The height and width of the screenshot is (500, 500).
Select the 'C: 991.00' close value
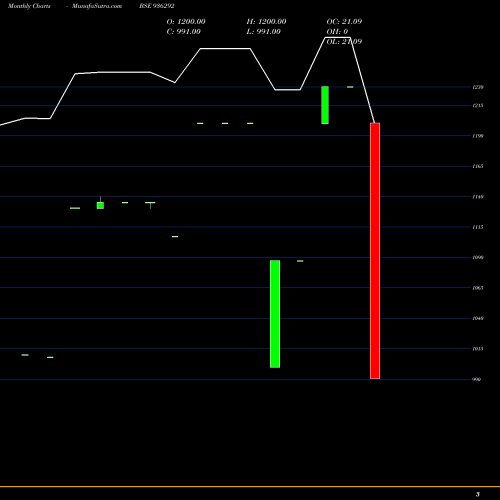tap(184, 32)
